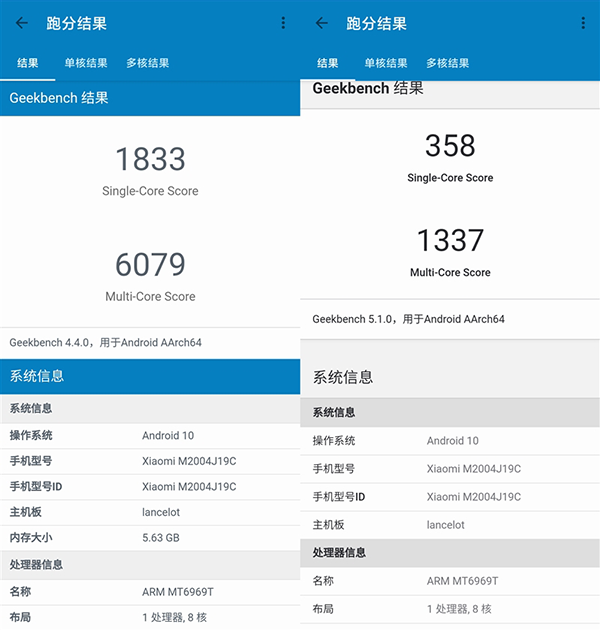Click the blue 系统信息 section header

[x=150, y=376]
